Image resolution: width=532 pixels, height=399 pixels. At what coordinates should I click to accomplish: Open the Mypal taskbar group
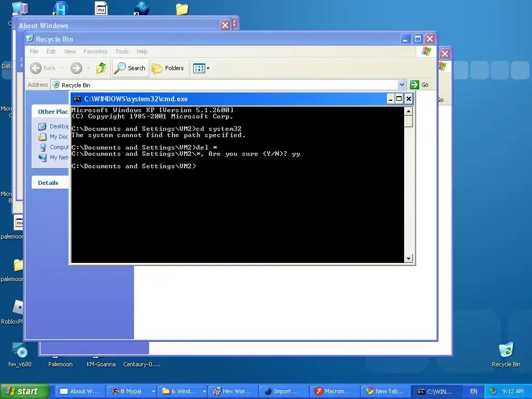[x=130, y=391]
